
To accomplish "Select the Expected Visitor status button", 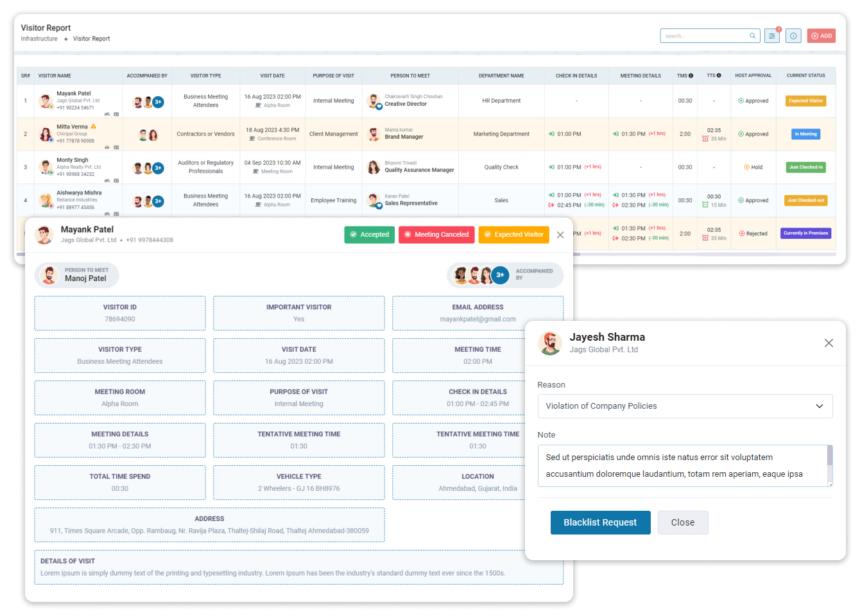I will coord(513,235).
